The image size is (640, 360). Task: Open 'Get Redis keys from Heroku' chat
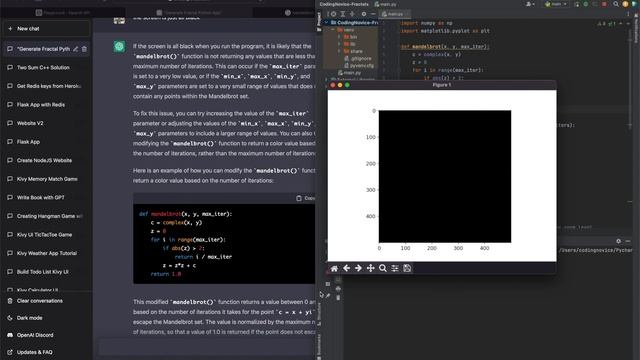46,86
